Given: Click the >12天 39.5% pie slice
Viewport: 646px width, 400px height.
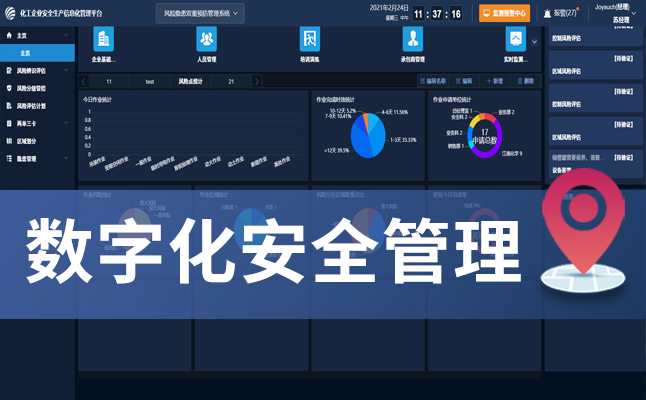Looking at the screenshot, I should tap(359, 142).
